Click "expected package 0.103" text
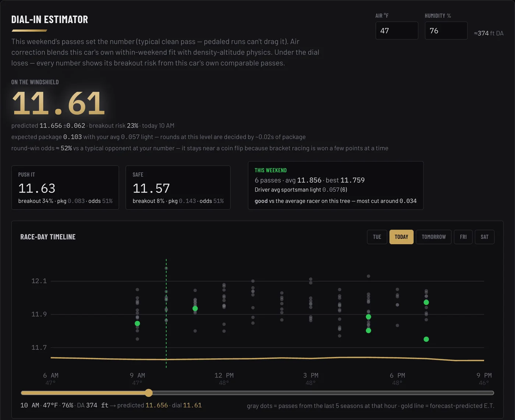The height and width of the screenshot is (420, 515). click(x=47, y=137)
